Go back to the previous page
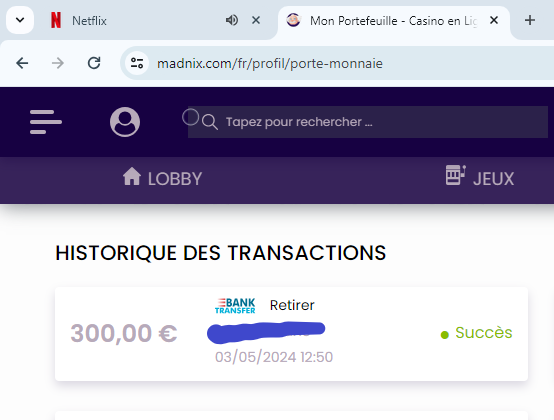Viewport: 554px width, 420px height. (22, 63)
